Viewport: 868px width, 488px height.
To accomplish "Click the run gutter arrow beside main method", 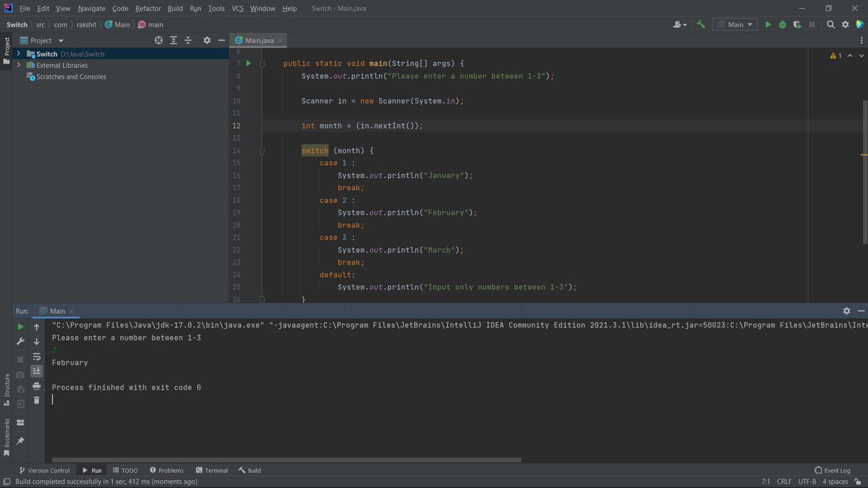I will click(x=248, y=64).
